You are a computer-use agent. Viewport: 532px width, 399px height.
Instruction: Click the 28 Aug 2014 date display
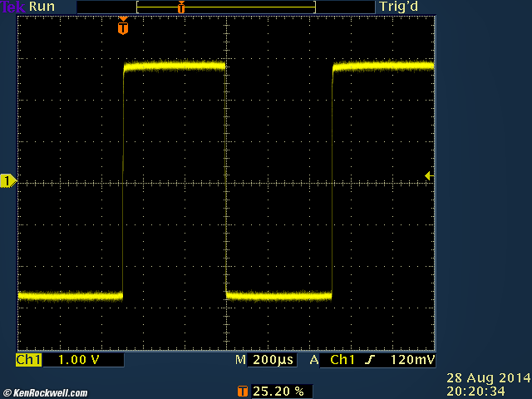[488, 377]
